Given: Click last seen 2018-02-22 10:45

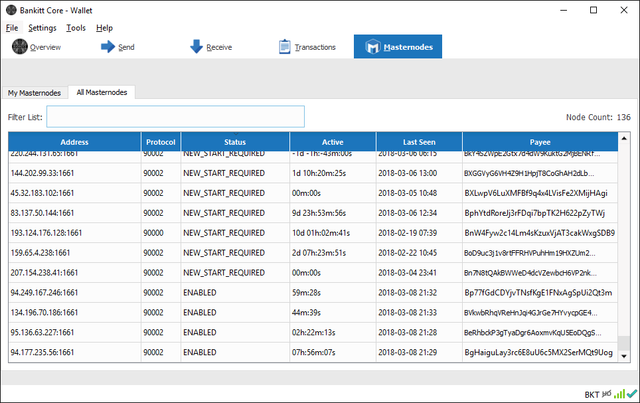Looking at the screenshot, I should (407, 253).
